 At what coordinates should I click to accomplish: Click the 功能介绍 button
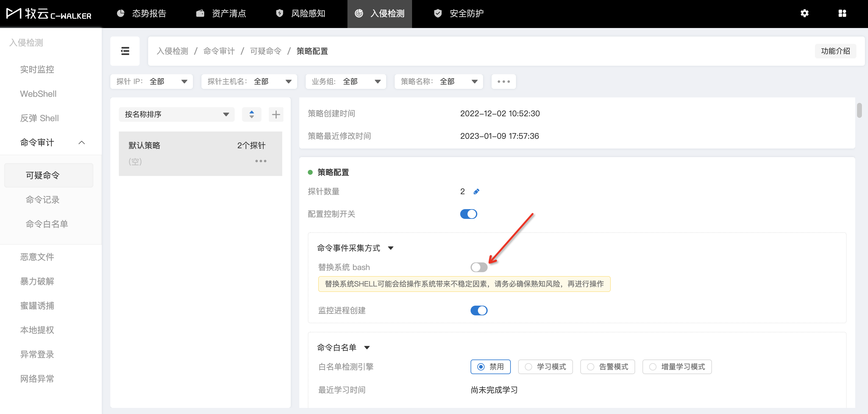835,51
